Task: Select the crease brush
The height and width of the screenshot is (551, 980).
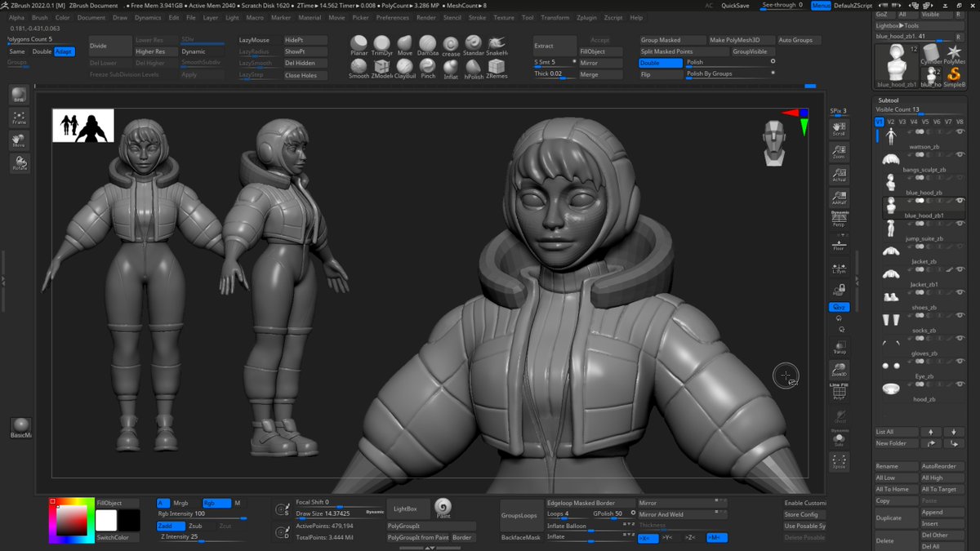Action: 451,45
